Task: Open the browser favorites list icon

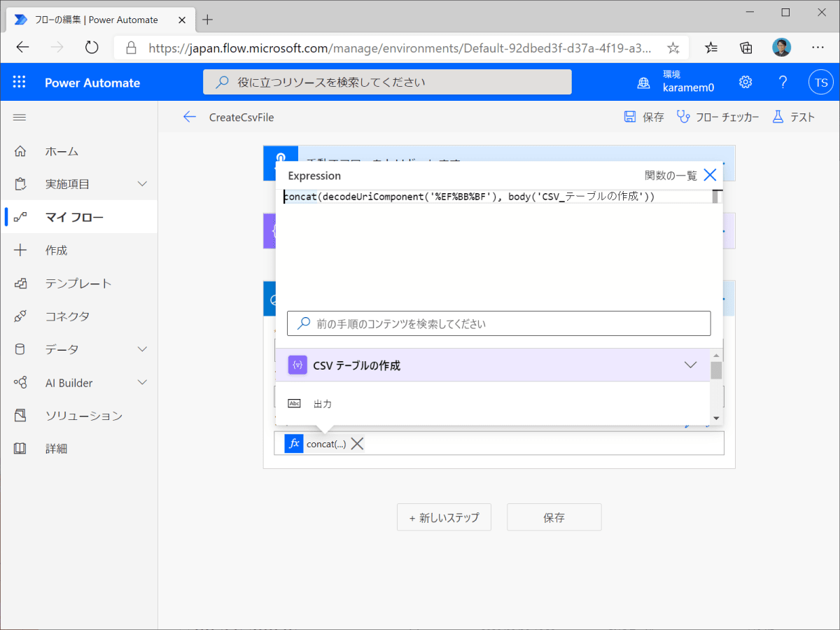Action: 711,48
